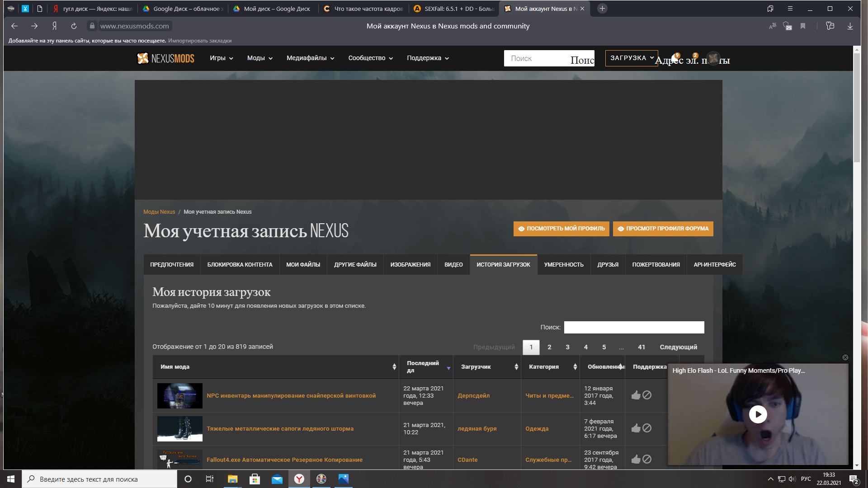The width and height of the screenshot is (868, 488).
Task: Close floating video popup
Action: click(x=845, y=357)
